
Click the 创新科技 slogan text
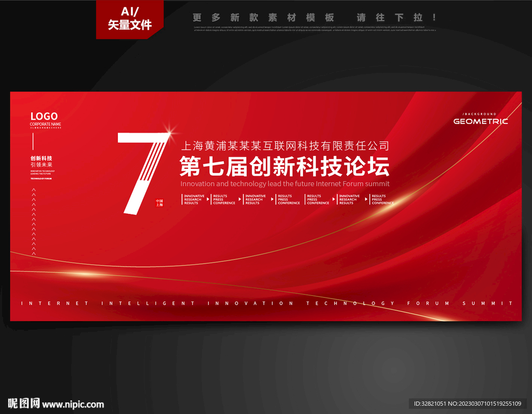[x=42, y=158]
